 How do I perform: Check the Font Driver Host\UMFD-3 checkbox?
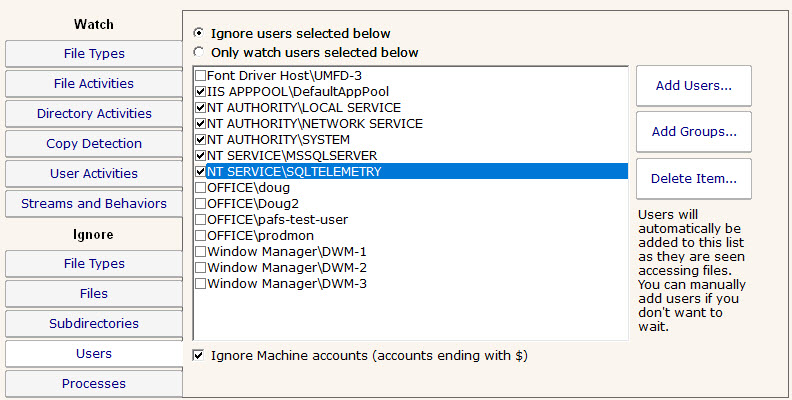point(201,76)
